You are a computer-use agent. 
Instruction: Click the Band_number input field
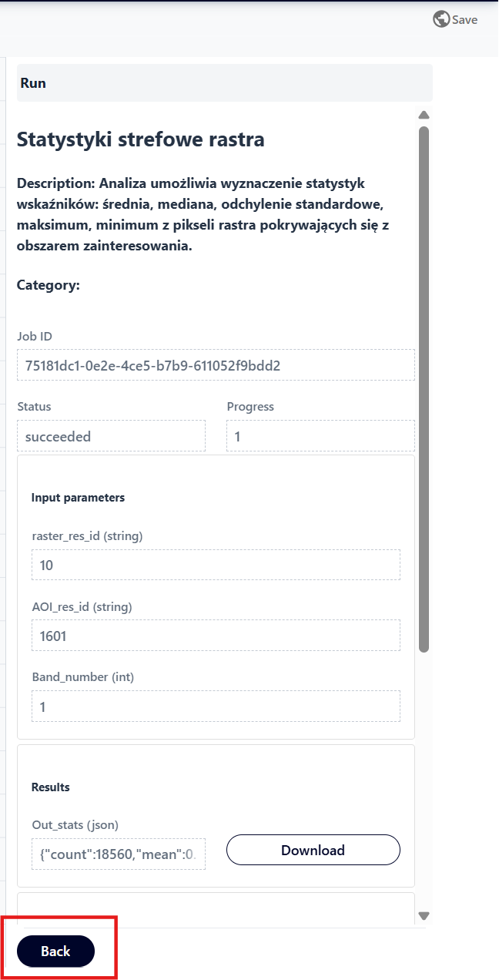click(x=216, y=706)
